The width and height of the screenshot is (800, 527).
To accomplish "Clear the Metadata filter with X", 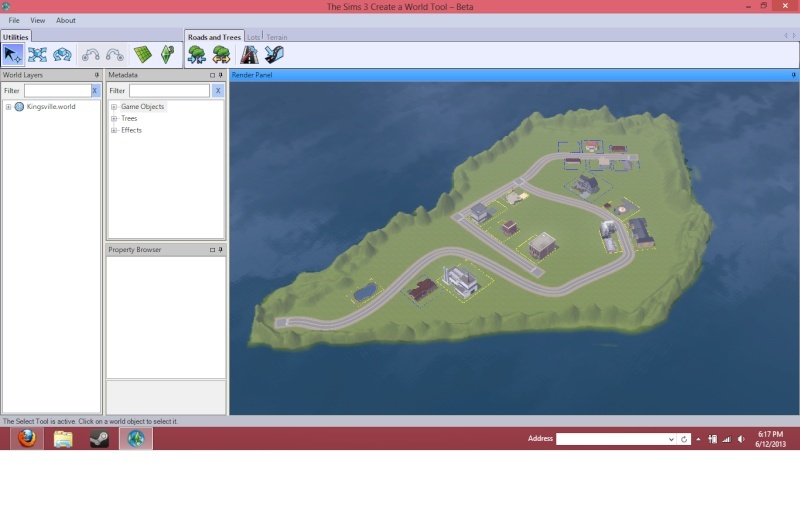I will pos(218,90).
